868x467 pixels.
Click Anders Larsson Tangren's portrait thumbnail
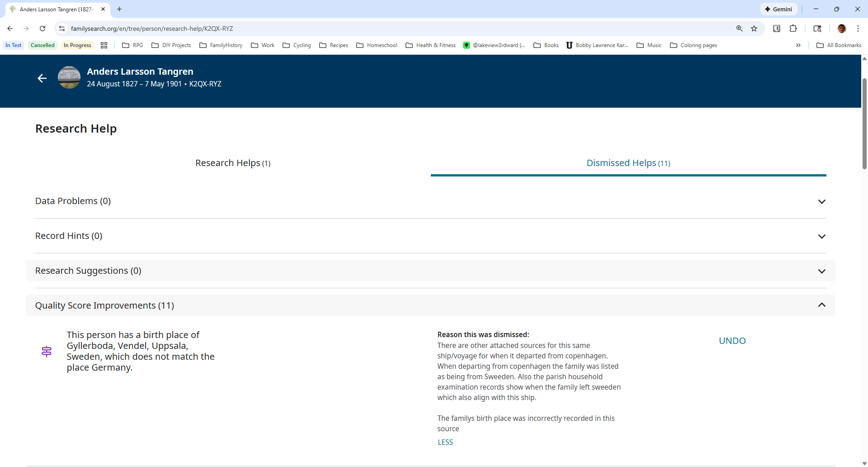tap(69, 77)
